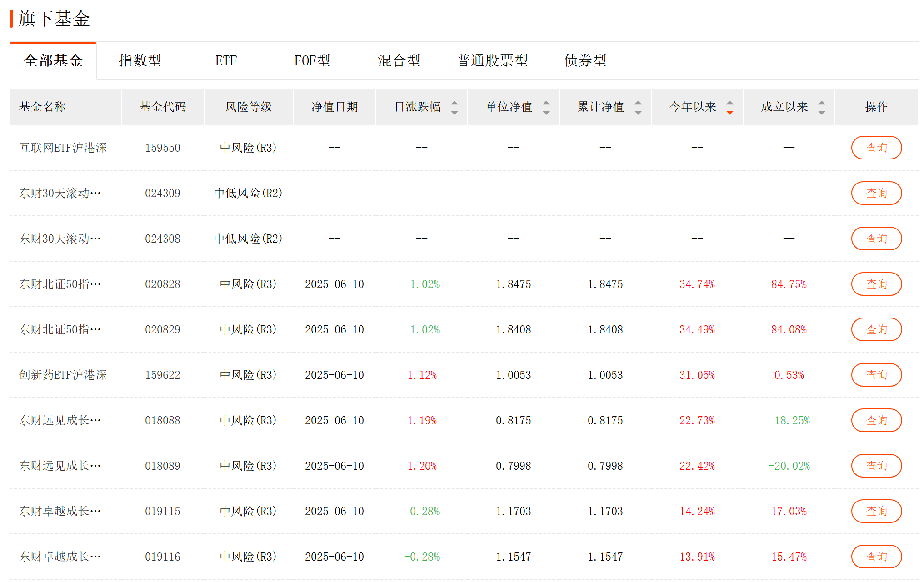Sort by 单位净值 column arrows

click(546, 107)
